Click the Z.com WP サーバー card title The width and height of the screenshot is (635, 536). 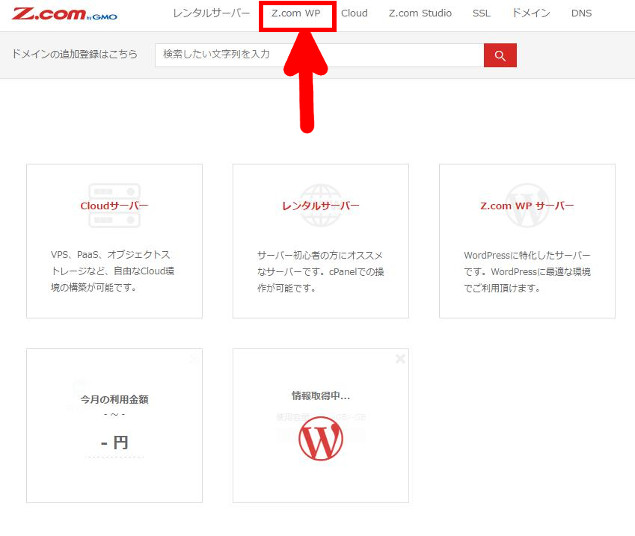click(527, 206)
